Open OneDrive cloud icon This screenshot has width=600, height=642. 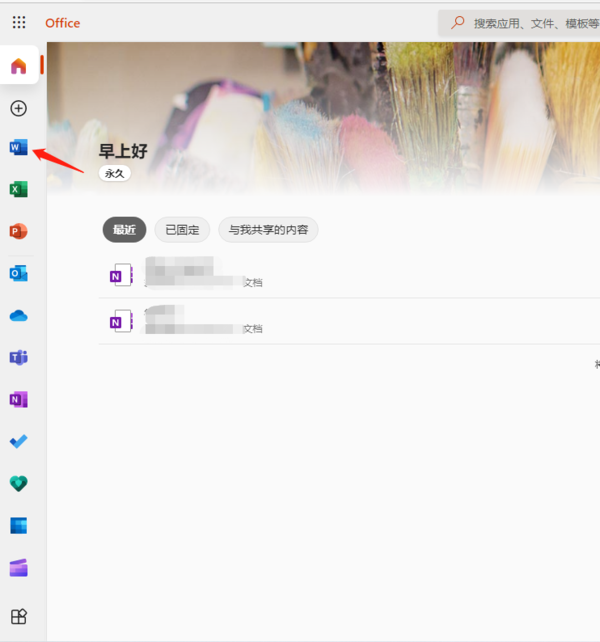pos(18,316)
